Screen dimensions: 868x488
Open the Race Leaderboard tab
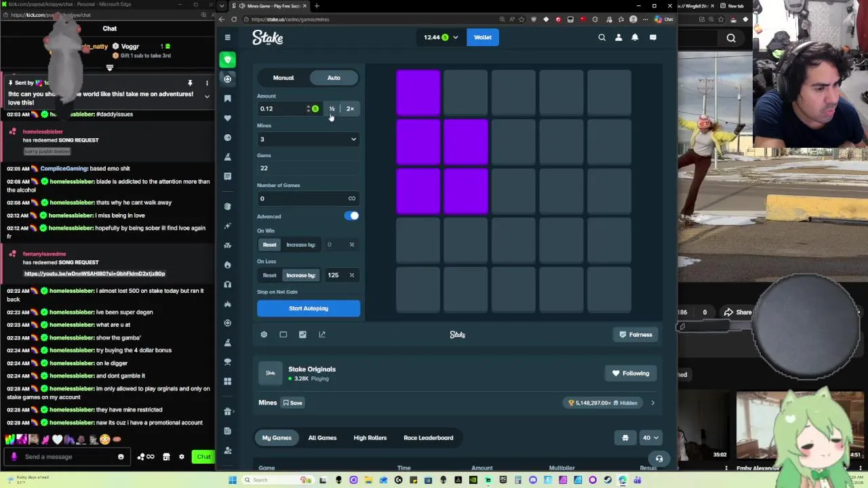tap(428, 438)
